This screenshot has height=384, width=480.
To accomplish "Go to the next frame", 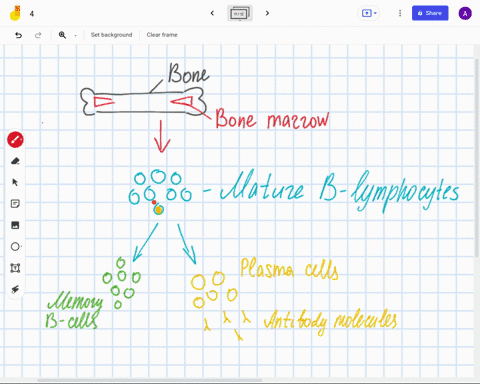I will (267, 13).
